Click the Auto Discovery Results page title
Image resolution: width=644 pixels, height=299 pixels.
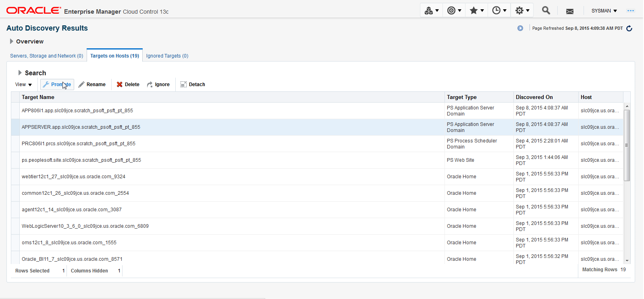47,28
